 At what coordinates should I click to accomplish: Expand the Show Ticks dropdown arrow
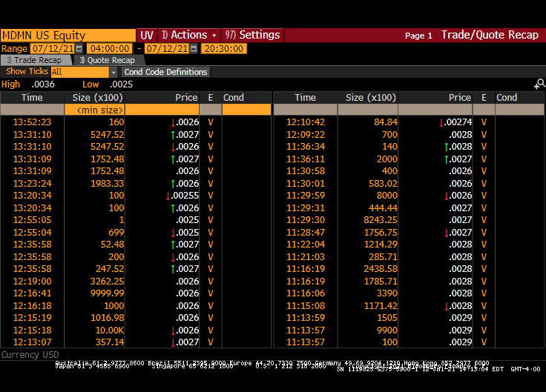click(x=114, y=73)
